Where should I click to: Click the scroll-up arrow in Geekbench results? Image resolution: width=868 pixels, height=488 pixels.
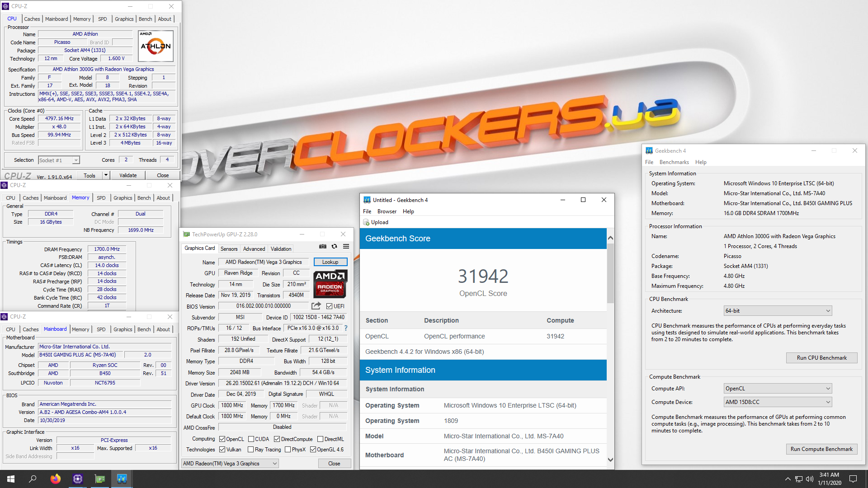tap(610, 238)
